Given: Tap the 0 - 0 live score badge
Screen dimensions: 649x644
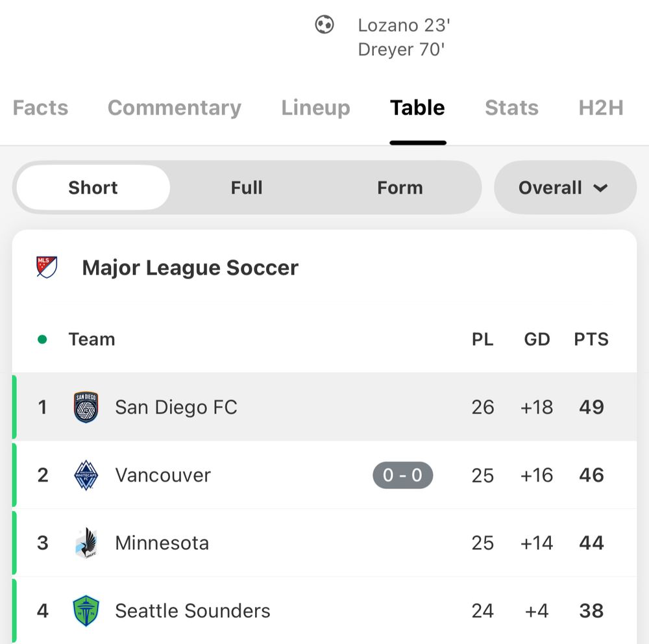Looking at the screenshot, I should coord(403,475).
